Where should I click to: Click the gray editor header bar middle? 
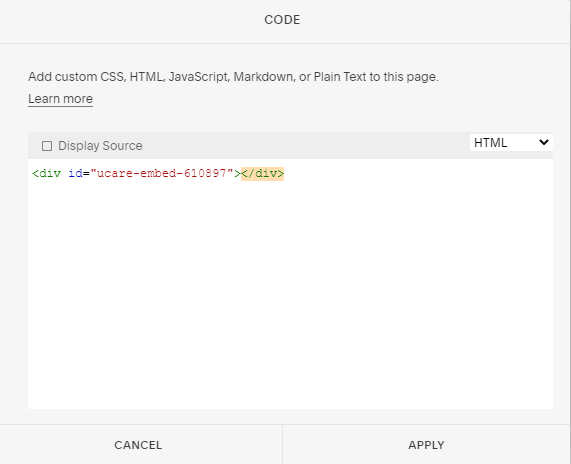pos(290,145)
